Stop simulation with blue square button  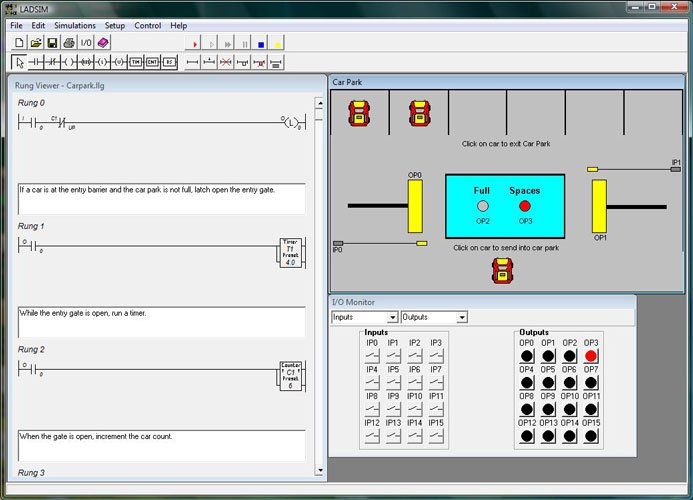click(260, 43)
